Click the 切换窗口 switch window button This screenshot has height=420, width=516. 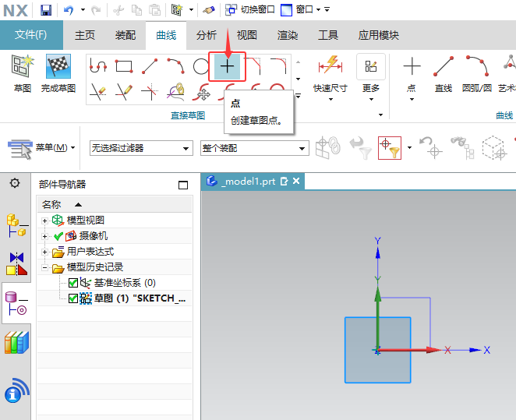click(x=249, y=10)
